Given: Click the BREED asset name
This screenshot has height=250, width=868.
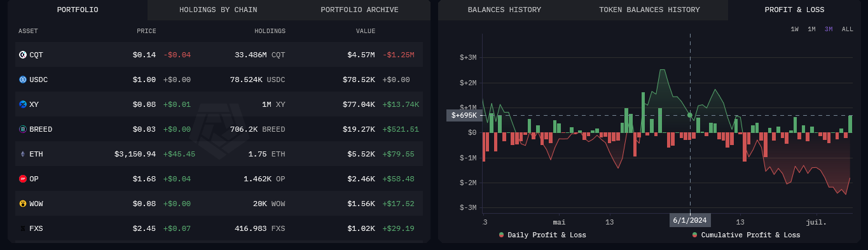Looking at the screenshot, I should (x=41, y=129).
